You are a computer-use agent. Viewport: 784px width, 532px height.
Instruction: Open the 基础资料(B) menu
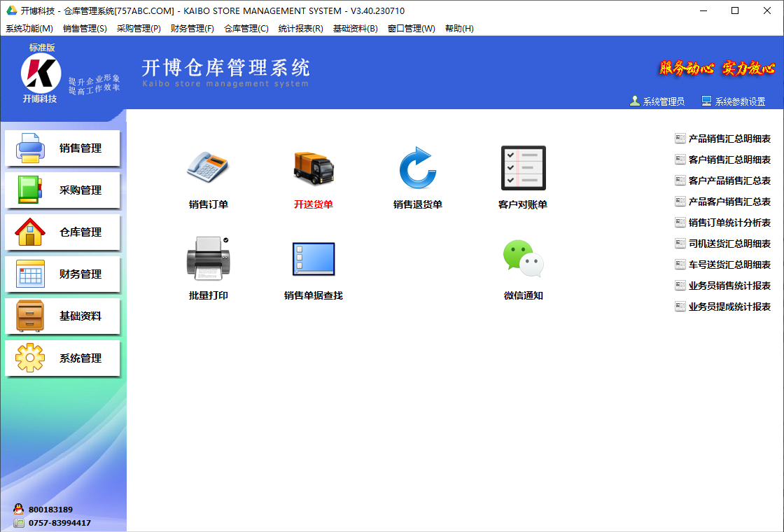point(355,29)
